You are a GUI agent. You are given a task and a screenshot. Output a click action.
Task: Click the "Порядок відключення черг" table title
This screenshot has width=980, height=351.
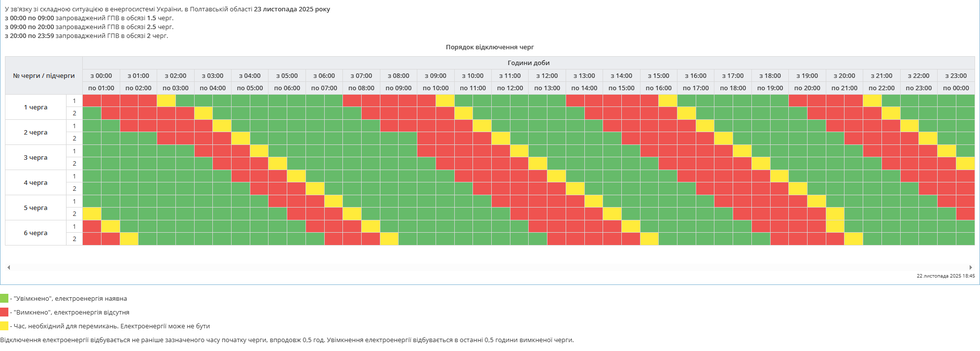490,47
